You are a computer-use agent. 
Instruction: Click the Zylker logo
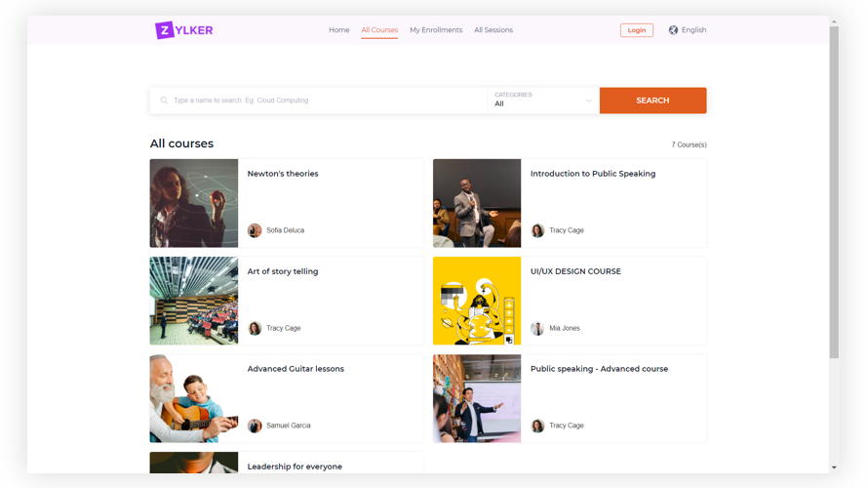(x=183, y=30)
